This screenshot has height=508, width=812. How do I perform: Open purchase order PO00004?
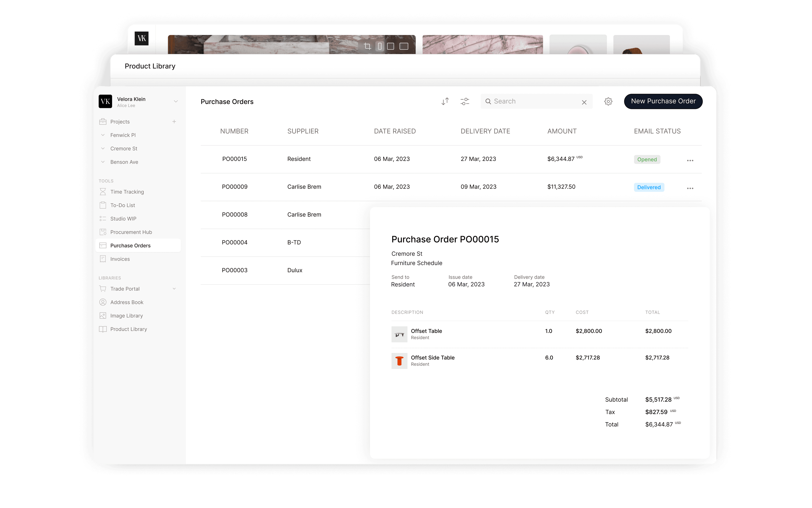[234, 243]
